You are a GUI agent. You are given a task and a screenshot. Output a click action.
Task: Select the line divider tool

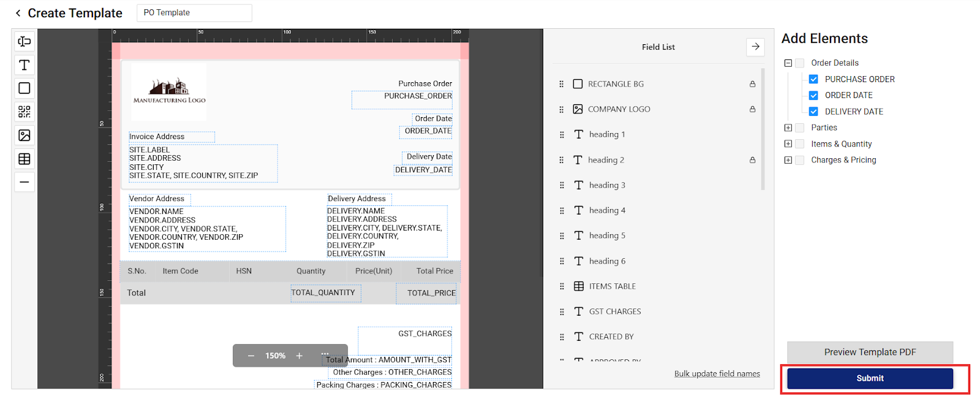click(24, 182)
